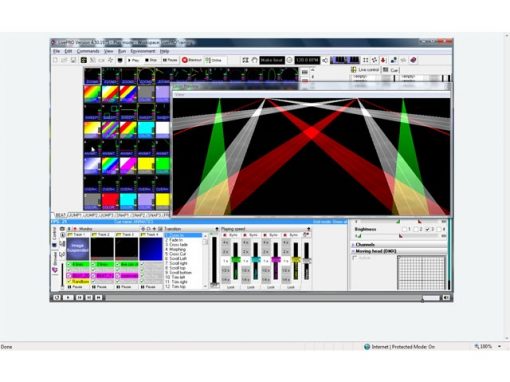
Task: Click the Track 1 image thumbnail
Action: 78,249
